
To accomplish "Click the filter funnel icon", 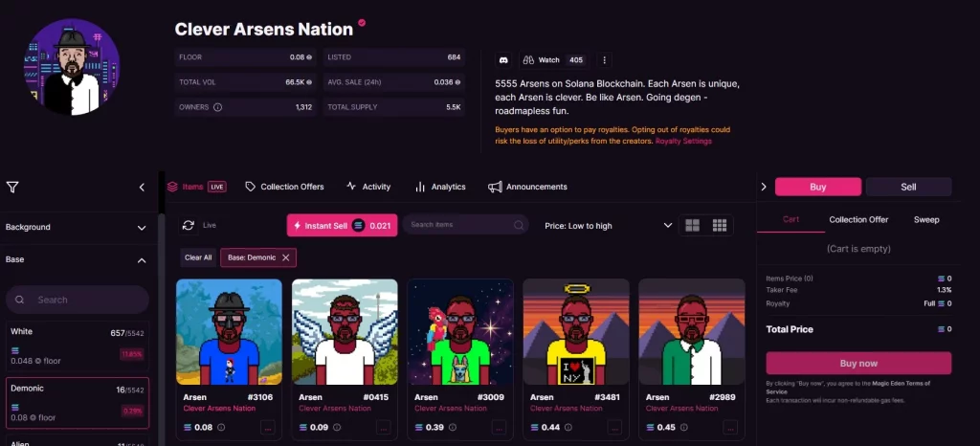I will pos(12,188).
